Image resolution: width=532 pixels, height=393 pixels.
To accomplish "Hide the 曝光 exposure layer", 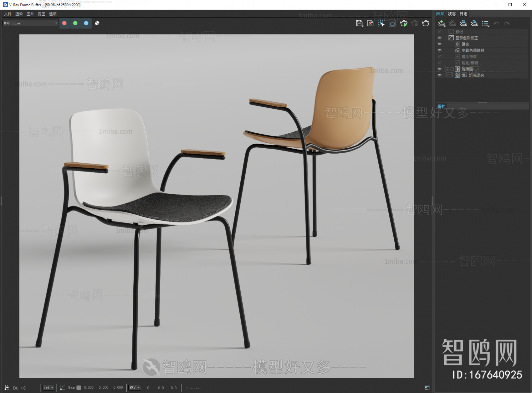I will 440,44.
